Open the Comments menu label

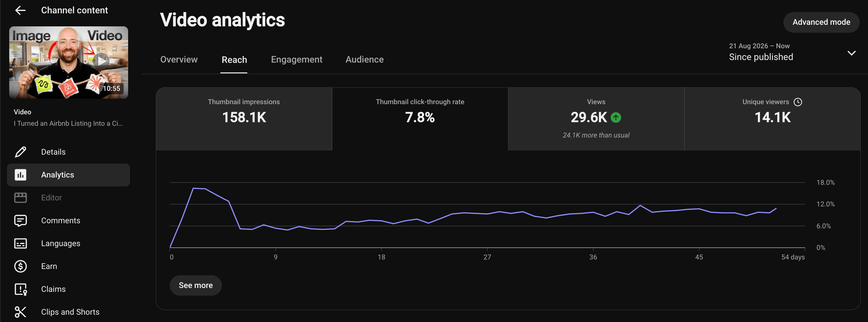pos(61,221)
